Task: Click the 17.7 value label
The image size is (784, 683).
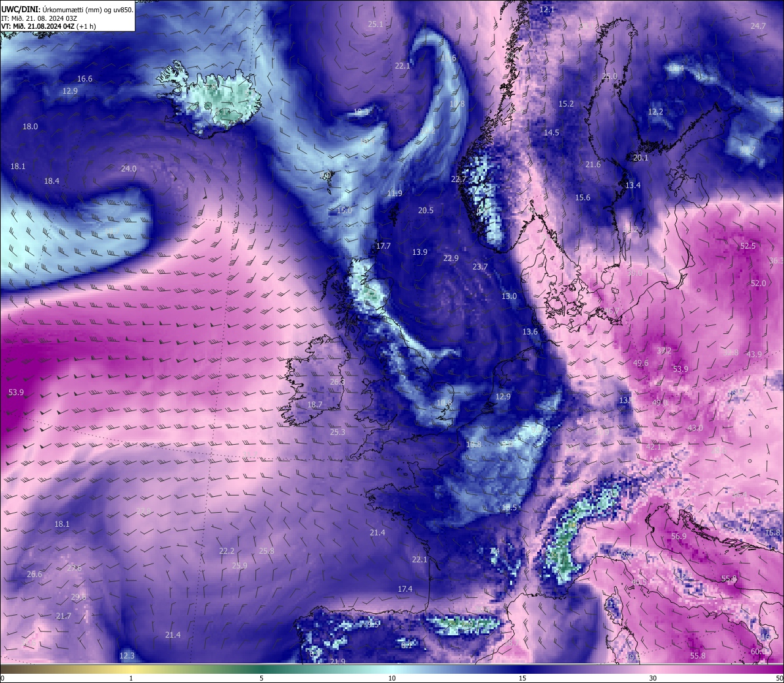Action: (383, 246)
